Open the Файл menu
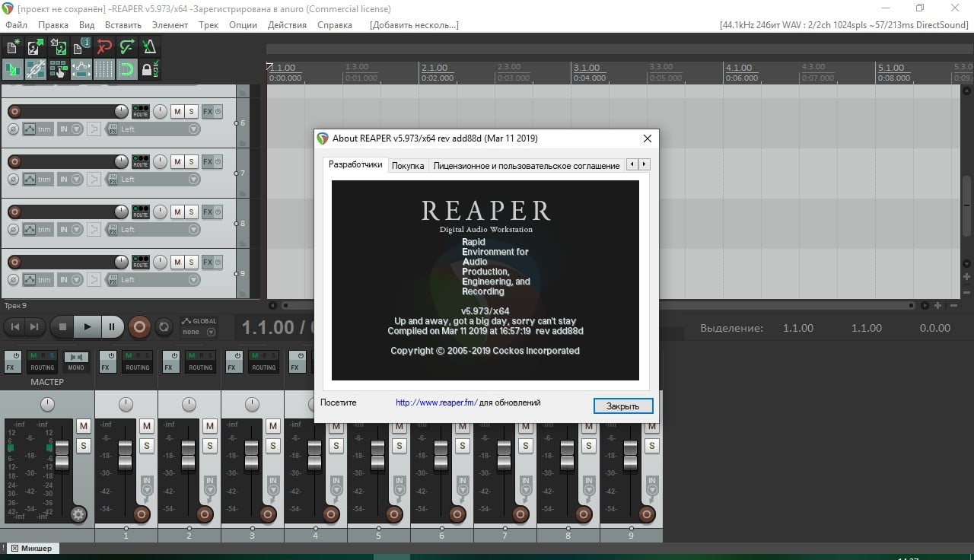 click(16, 24)
